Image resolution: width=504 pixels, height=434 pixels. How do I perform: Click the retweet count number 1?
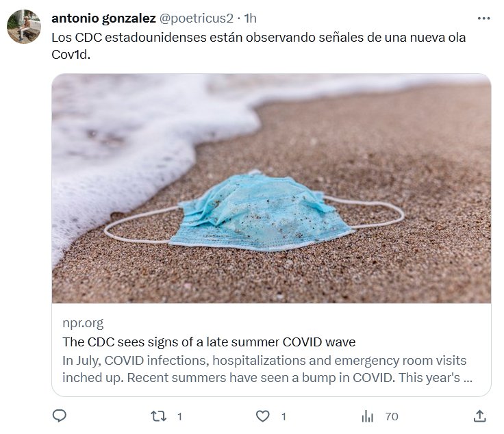tap(179, 417)
